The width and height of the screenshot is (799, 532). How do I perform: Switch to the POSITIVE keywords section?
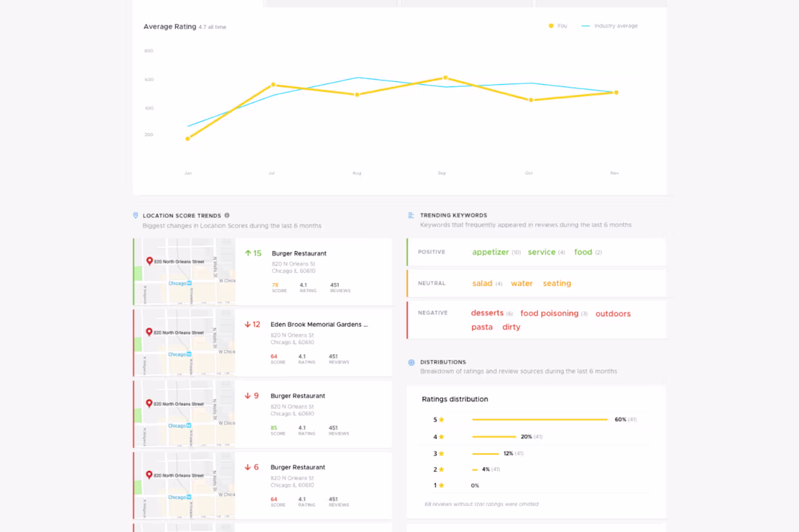pyautogui.click(x=433, y=252)
